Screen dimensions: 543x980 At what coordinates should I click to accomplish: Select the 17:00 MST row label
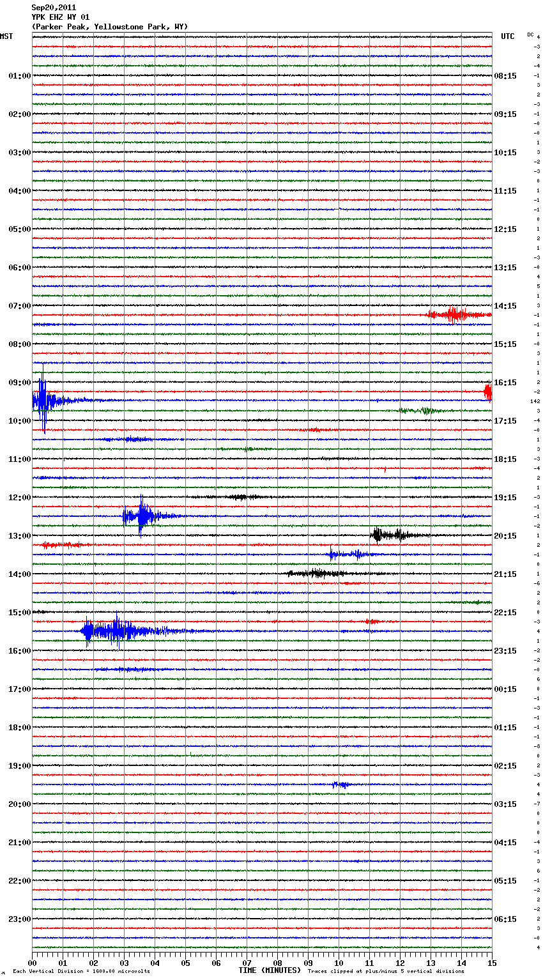coord(20,689)
